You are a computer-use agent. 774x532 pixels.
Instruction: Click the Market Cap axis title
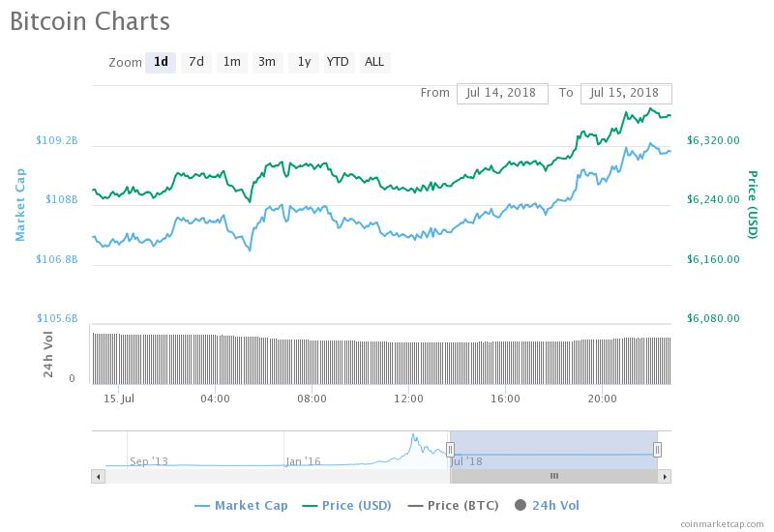point(20,204)
